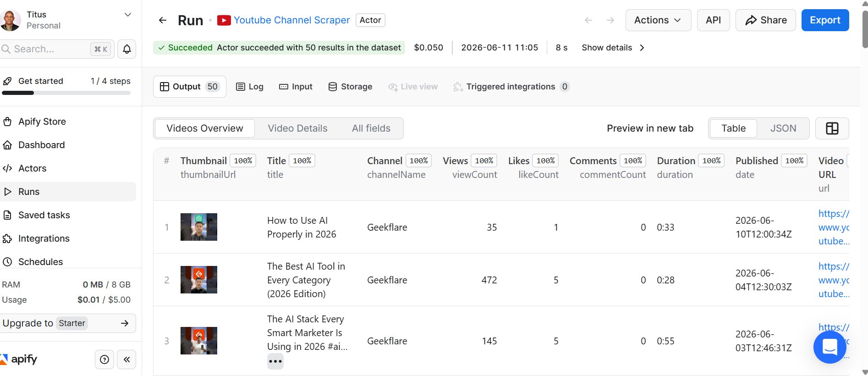868x376 pixels.
Task: Click Preview in new tab
Action: (x=650, y=128)
